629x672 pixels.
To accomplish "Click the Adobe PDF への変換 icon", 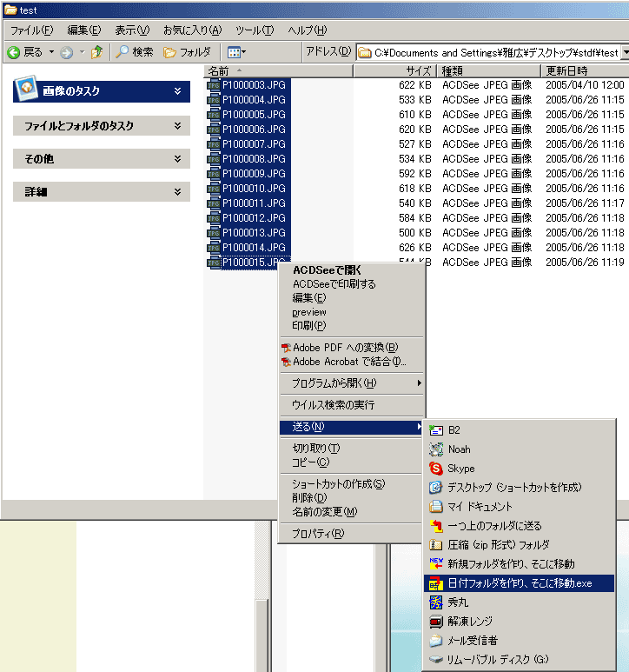I will [285, 348].
